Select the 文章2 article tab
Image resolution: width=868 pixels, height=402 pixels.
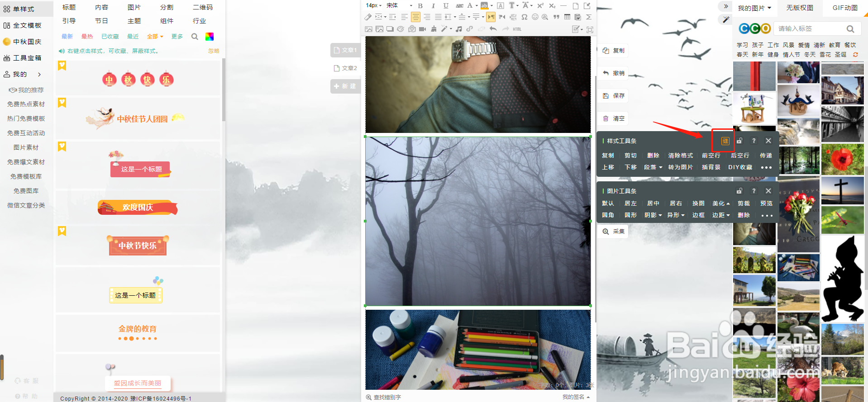click(345, 68)
